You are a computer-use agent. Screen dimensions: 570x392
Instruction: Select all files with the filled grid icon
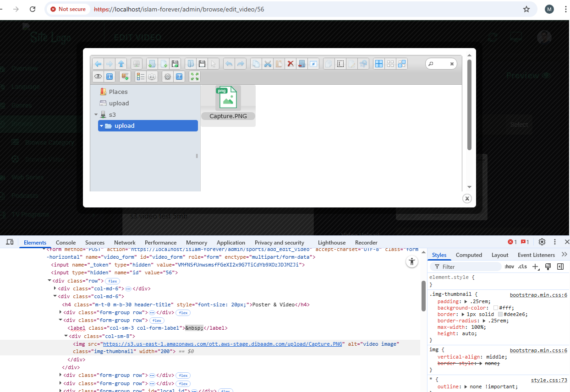coord(379,64)
